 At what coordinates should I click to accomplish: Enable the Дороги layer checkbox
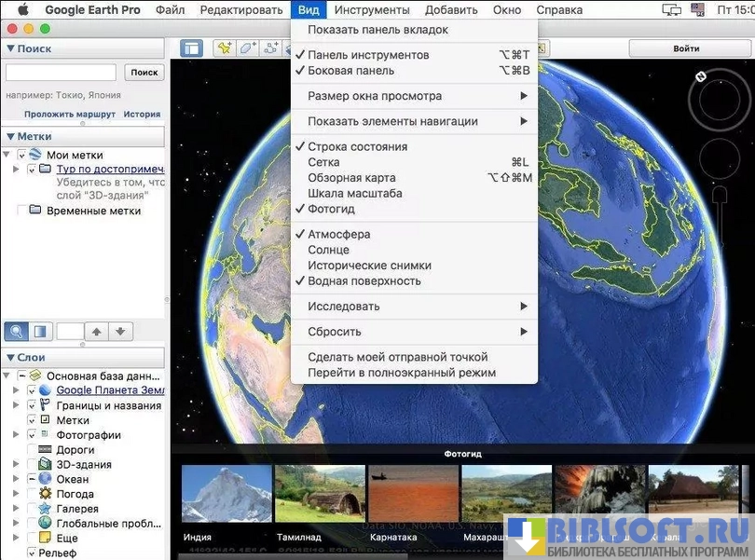(x=33, y=450)
